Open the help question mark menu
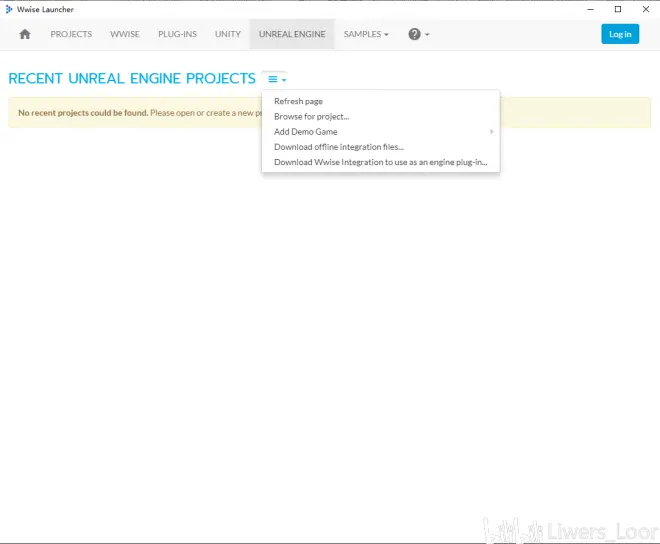 [x=418, y=34]
